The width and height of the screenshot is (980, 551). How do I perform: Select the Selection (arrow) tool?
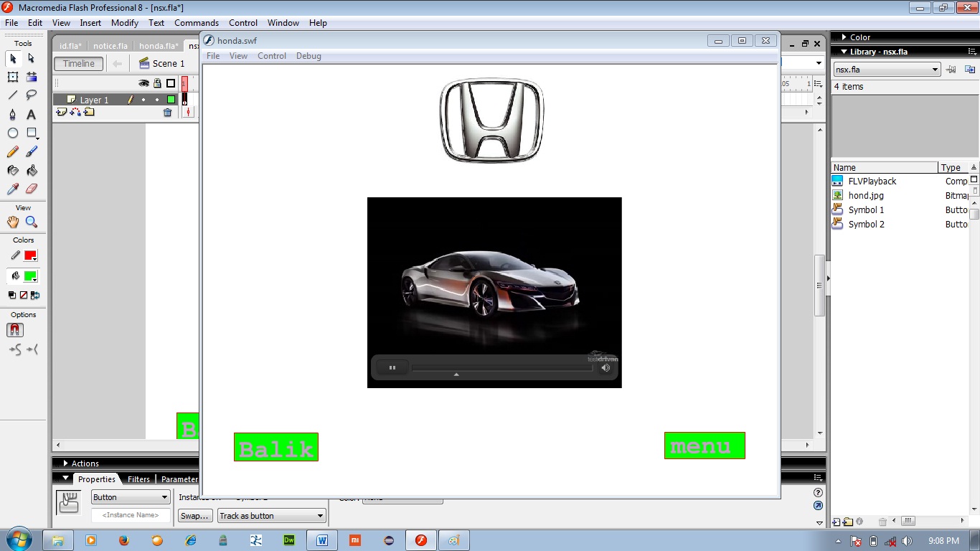pyautogui.click(x=13, y=58)
